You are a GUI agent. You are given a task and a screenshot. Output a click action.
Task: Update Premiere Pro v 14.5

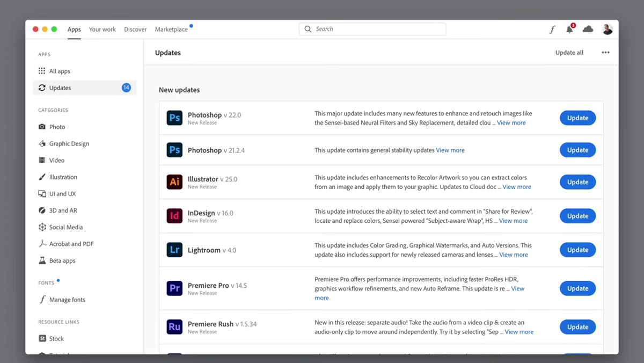(x=577, y=288)
